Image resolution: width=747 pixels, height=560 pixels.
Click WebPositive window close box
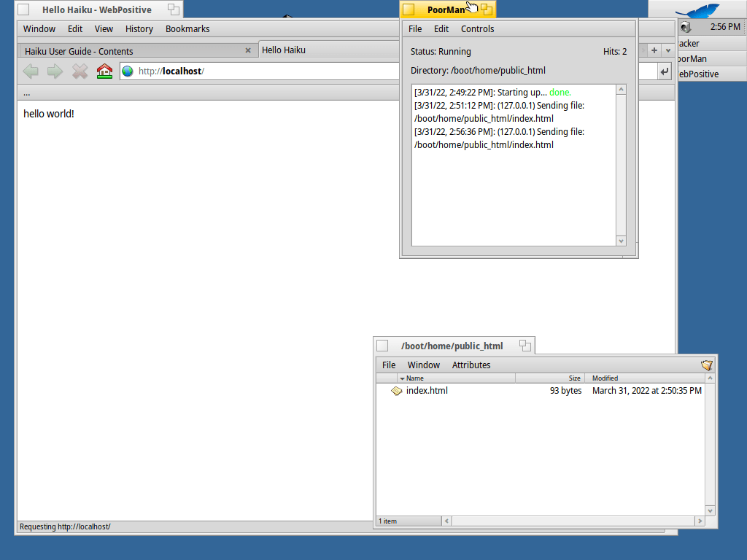point(23,9)
